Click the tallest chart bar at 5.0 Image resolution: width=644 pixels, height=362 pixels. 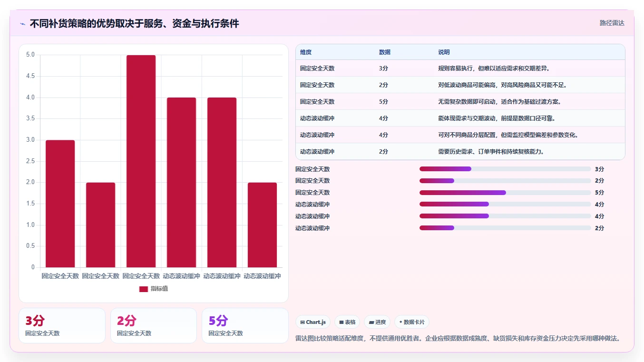point(141,161)
